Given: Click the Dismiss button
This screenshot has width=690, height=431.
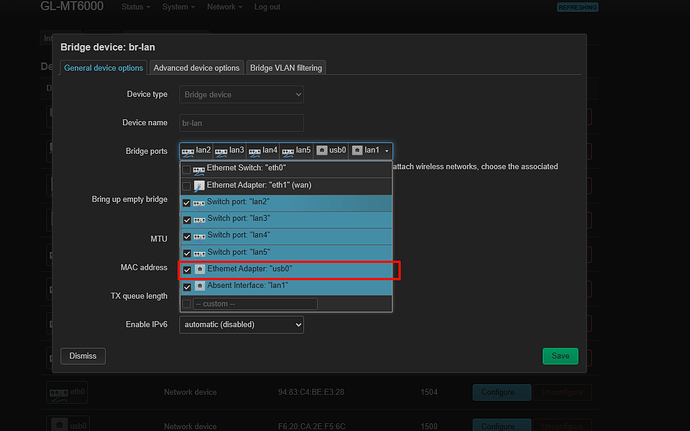Looking at the screenshot, I should pos(83,356).
